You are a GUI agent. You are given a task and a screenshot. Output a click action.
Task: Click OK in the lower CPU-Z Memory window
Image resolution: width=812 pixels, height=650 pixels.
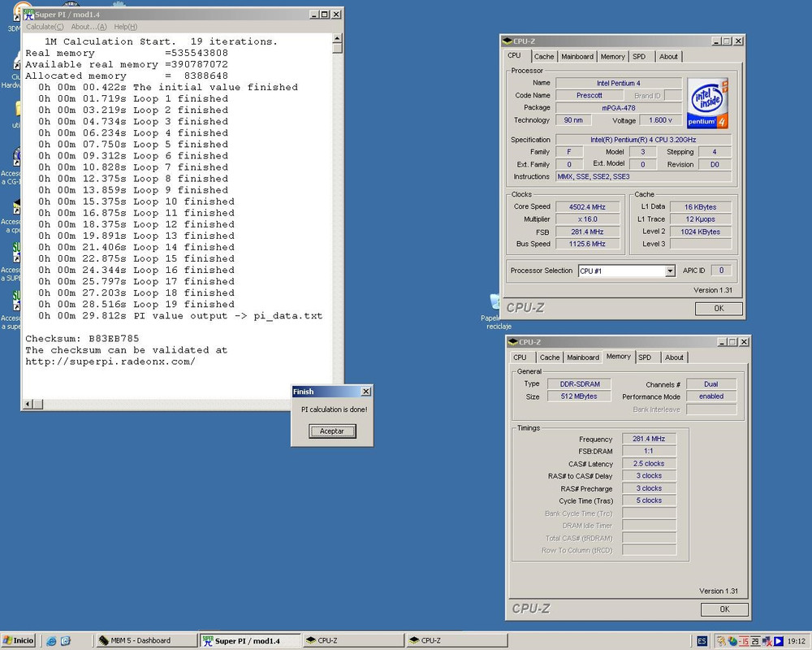click(x=724, y=609)
